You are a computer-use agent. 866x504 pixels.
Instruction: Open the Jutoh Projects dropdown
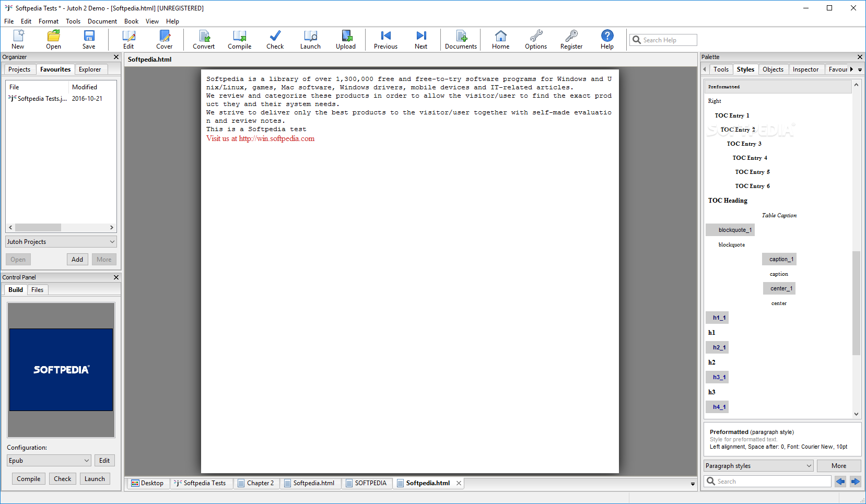coord(61,242)
